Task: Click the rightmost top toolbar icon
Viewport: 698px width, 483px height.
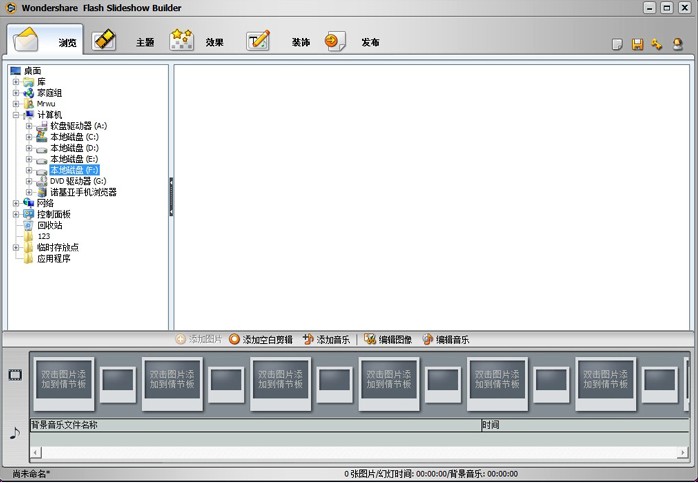Action: pos(677,45)
